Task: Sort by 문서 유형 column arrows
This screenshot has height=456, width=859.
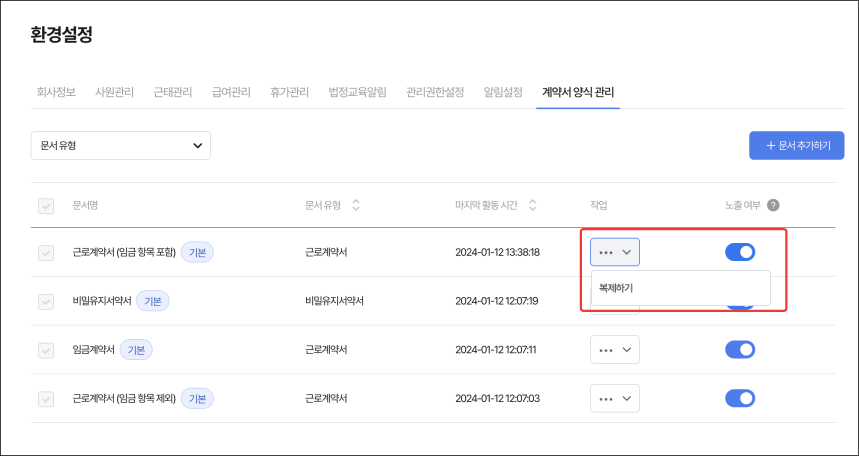Action: pyautogui.click(x=356, y=205)
